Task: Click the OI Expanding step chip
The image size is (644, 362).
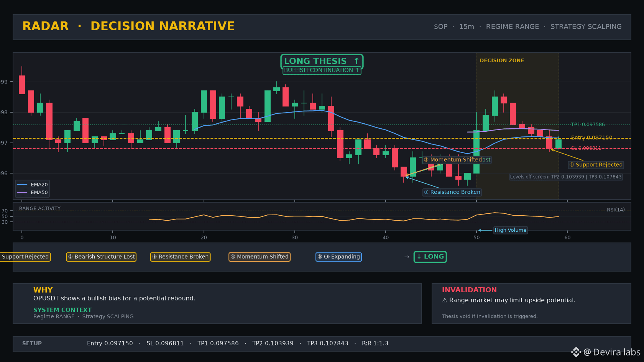Action: 338,257
